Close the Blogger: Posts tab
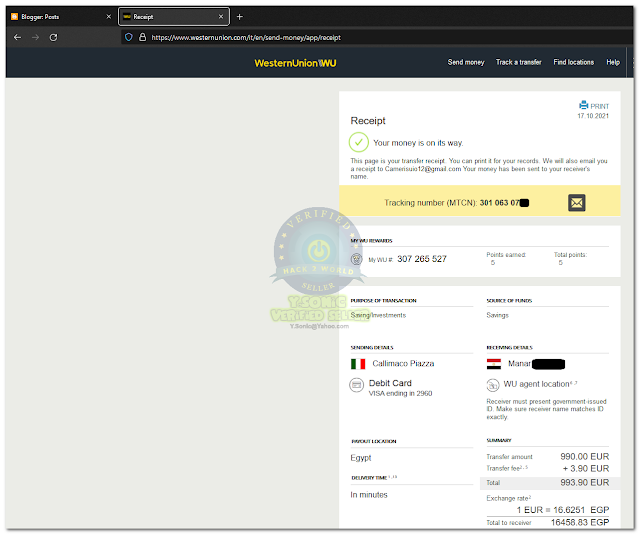639x534 pixels. [x=108, y=17]
